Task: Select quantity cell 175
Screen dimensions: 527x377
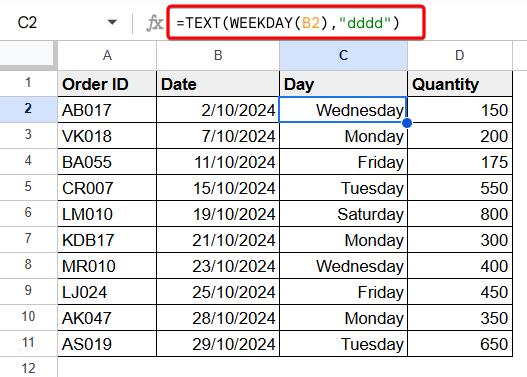Action: point(460,162)
